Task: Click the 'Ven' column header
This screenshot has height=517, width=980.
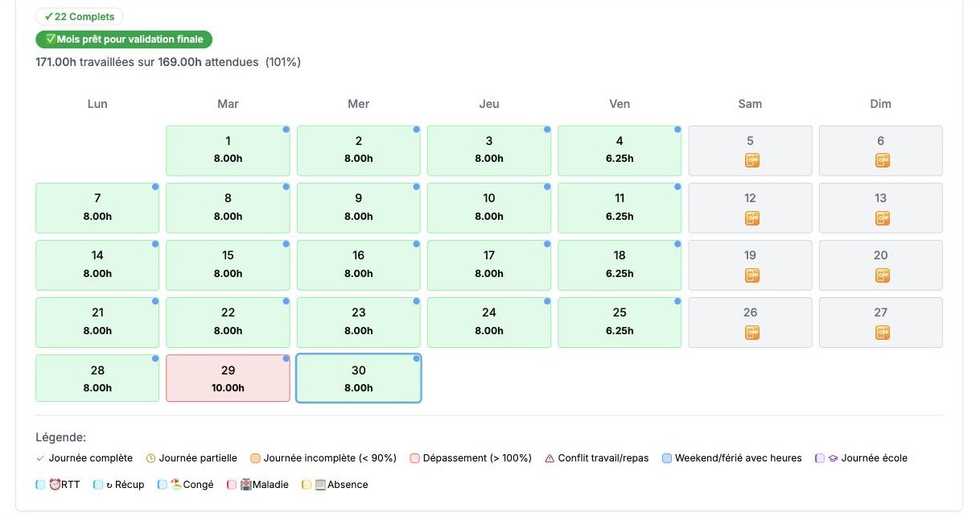Action: point(620,104)
